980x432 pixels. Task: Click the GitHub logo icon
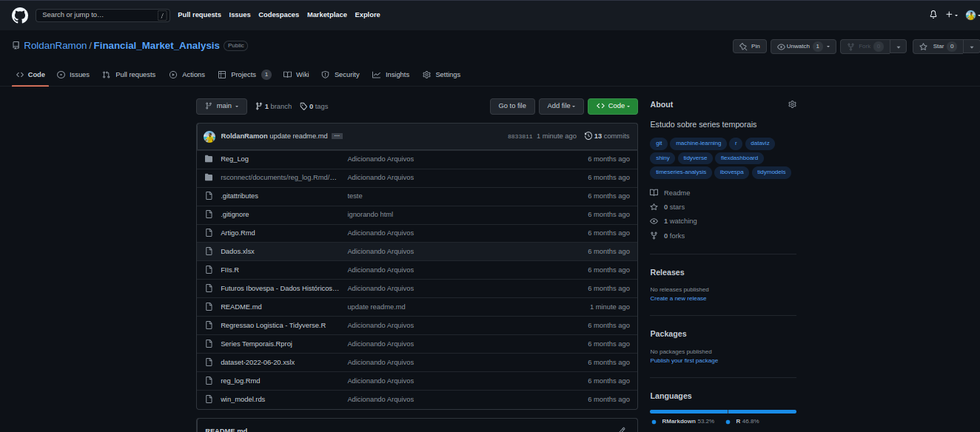click(19, 15)
